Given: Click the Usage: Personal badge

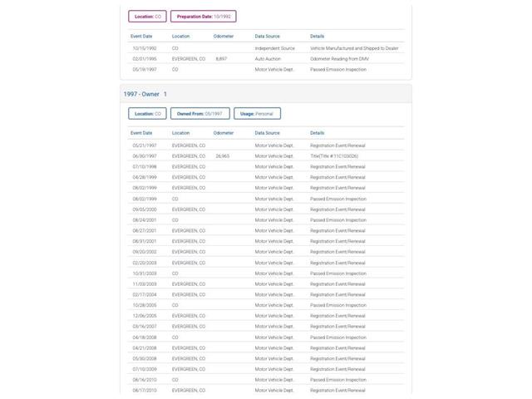Looking at the screenshot, I should [x=257, y=113].
